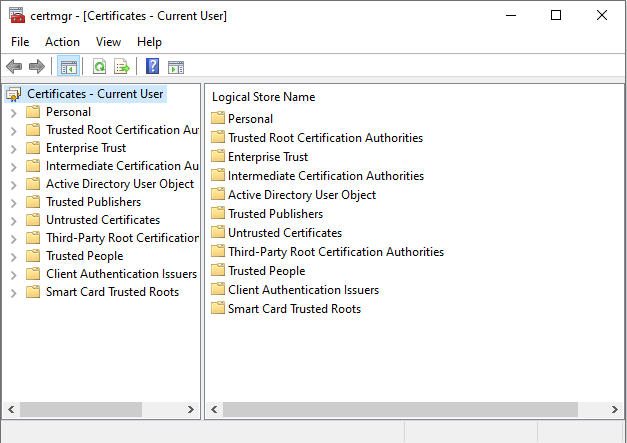This screenshot has width=627, height=443.
Task: Click Trusted Publishers folder icon in right pane
Action: pyautogui.click(x=218, y=213)
